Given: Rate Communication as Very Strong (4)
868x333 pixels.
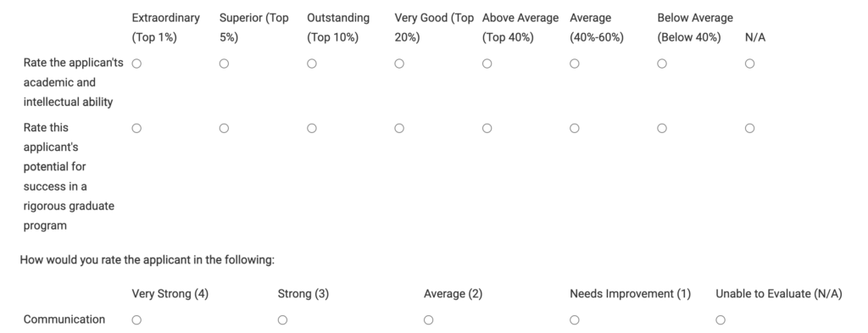Looking at the screenshot, I should (x=136, y=319).
